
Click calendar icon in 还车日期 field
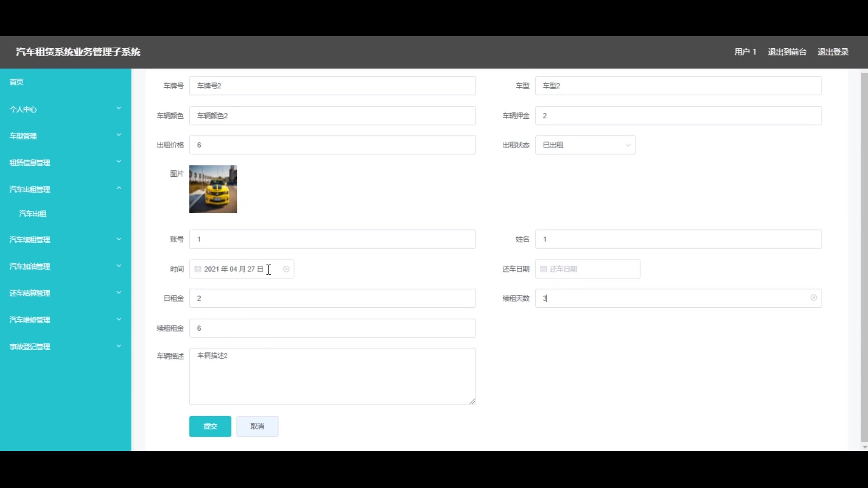click(543, 269)
